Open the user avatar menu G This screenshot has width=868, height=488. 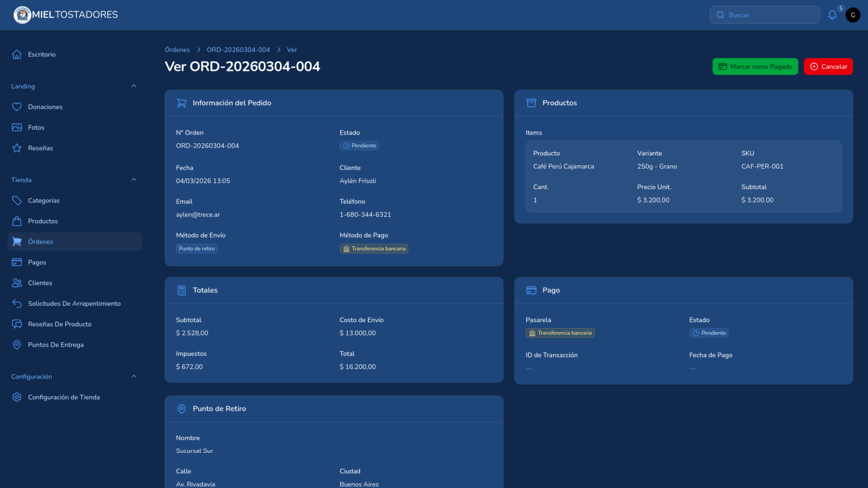[x=853, y=15]
